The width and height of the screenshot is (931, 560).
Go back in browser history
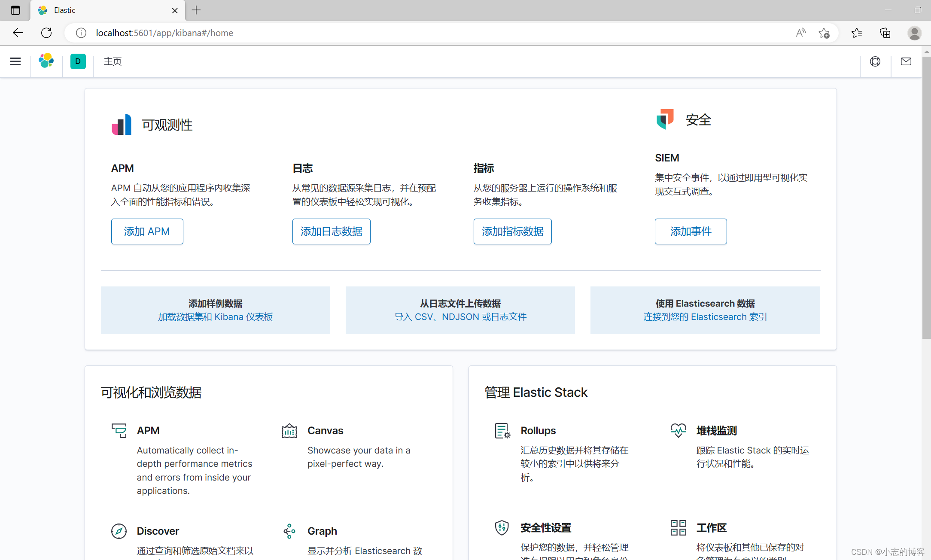pyautogui.click(x=18, y=33)
